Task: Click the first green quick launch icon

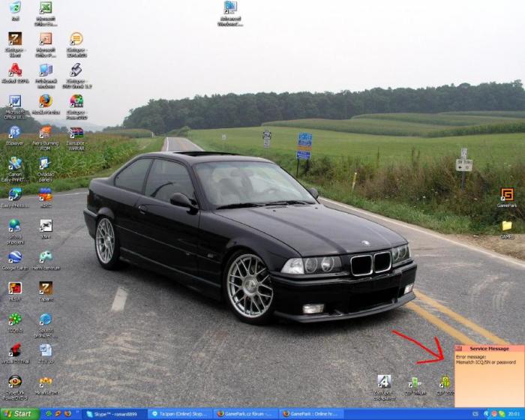Action: click(x=49, y=414)
